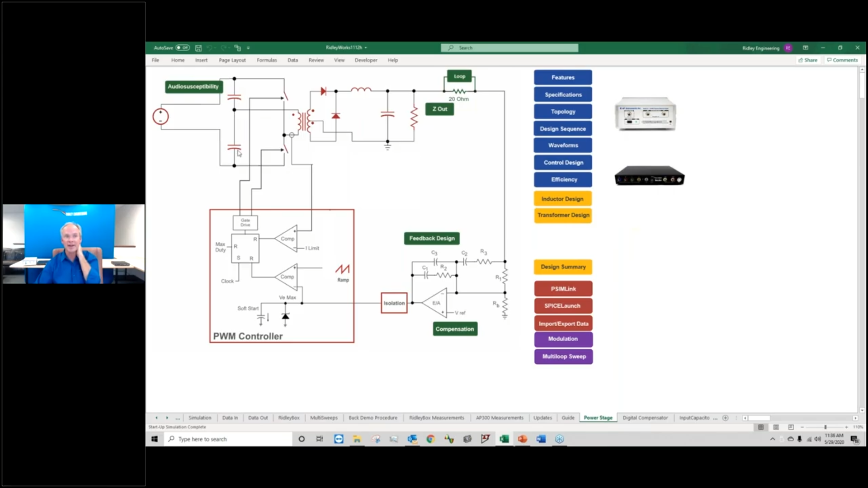Click the Save icon in Quick Access Toolbar
Viewport: 868px width, 488px height.
click(x=198, y=47)
